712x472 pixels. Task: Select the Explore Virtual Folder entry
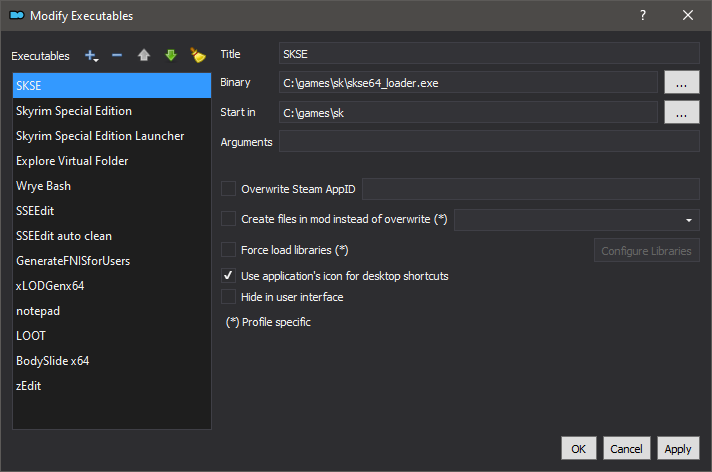[x=112, y=161]
